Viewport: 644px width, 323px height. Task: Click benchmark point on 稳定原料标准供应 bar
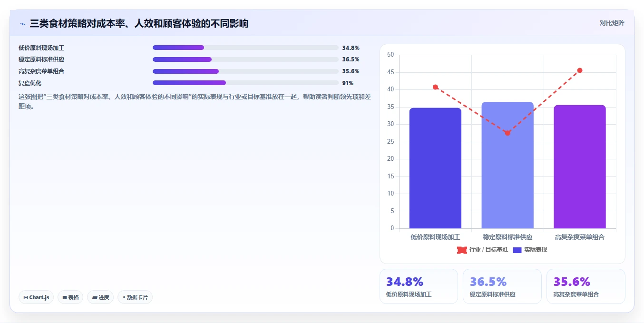tap(507, 133)
